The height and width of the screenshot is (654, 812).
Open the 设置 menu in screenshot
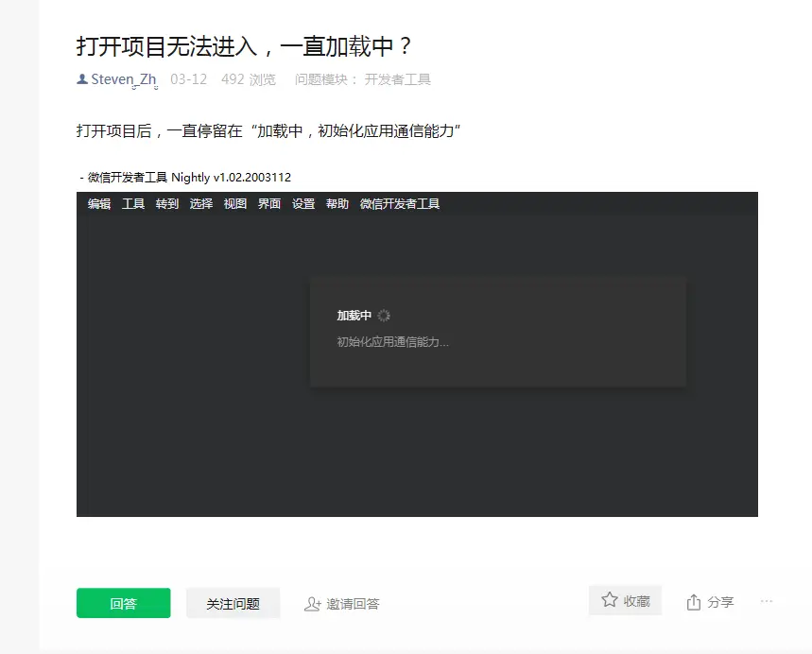303,203
